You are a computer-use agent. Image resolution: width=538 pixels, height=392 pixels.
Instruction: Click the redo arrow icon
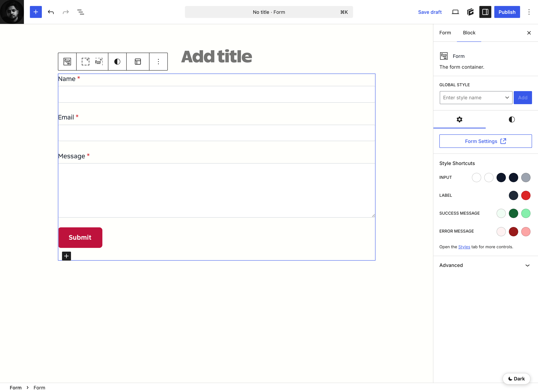click(x=66, y=12)
